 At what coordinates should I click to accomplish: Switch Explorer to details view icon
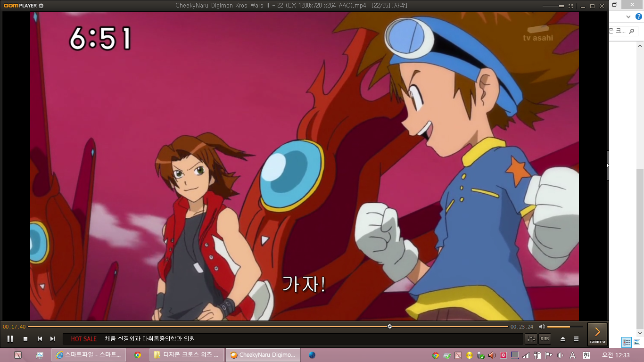coord(627,342)
